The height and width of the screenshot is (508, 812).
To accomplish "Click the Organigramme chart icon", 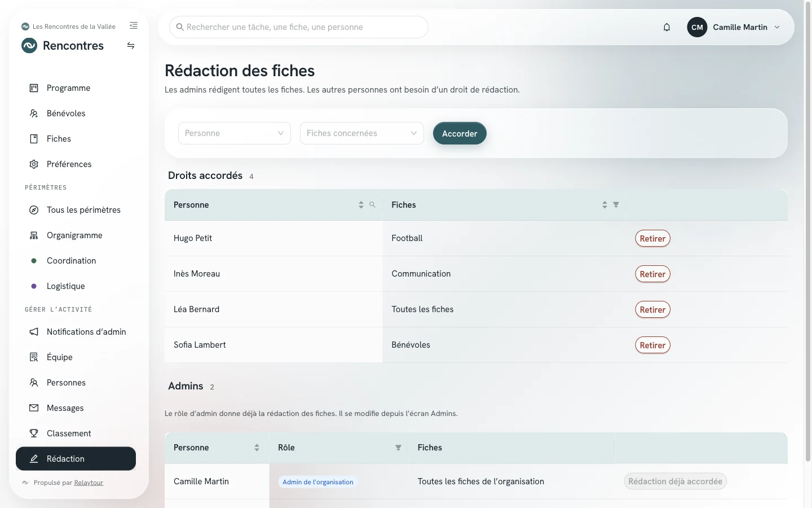I will pos(34,235).
